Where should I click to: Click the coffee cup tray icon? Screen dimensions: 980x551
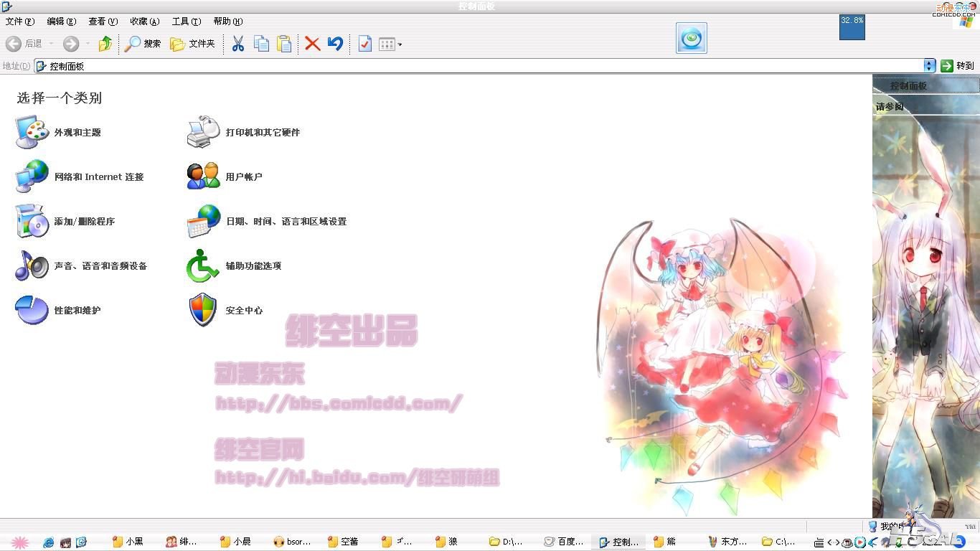[847, 542]
